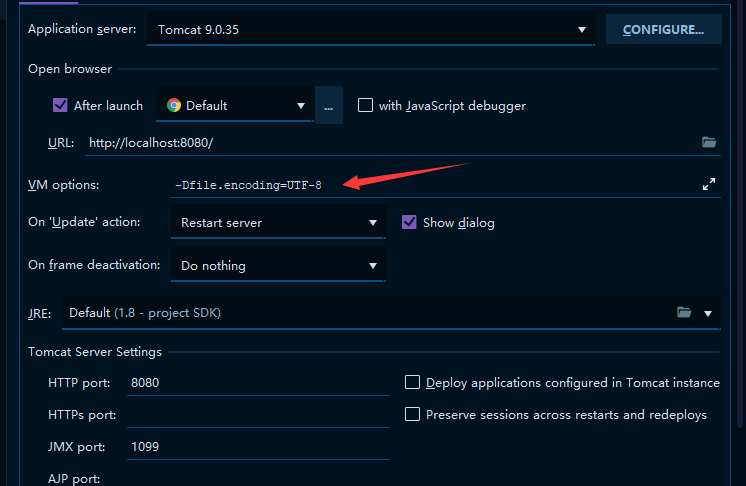The height and width of the screenshot is (486, 746).
Task: Enable Preserve sessions across restarts and redeploys
Action: (x=412, y=414)
